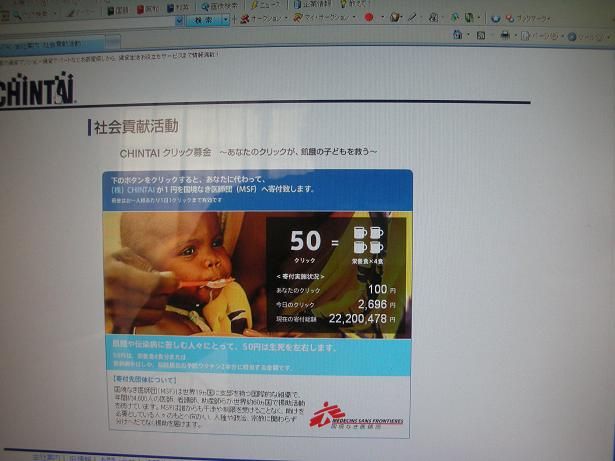This screenshot has height=461, width=615.
Task: Click the dark green icon left of the globe
Action: (469, 18)
